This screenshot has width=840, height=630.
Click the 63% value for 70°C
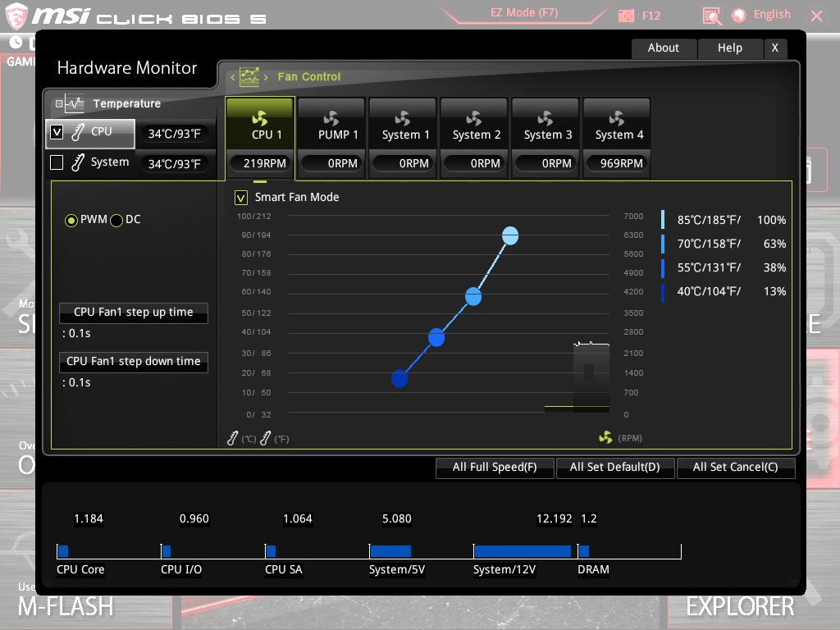click(x=774, y=244)
